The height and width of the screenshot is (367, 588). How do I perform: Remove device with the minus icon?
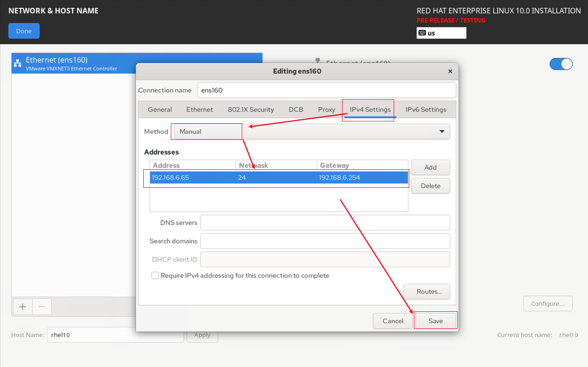(41, 306)
